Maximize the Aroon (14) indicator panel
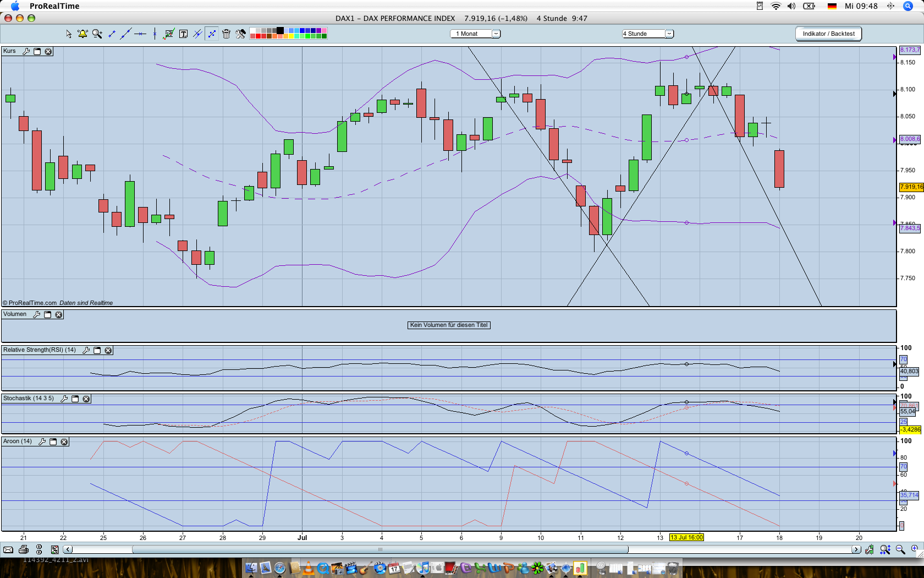This screenshot has height=578, width=924. coord(53,441)
